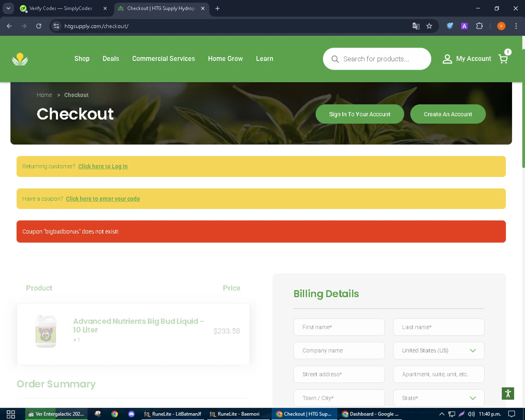Close the Checkout HTG Supply tab
The image size is (525, 420).
click(x=203, y=8)
